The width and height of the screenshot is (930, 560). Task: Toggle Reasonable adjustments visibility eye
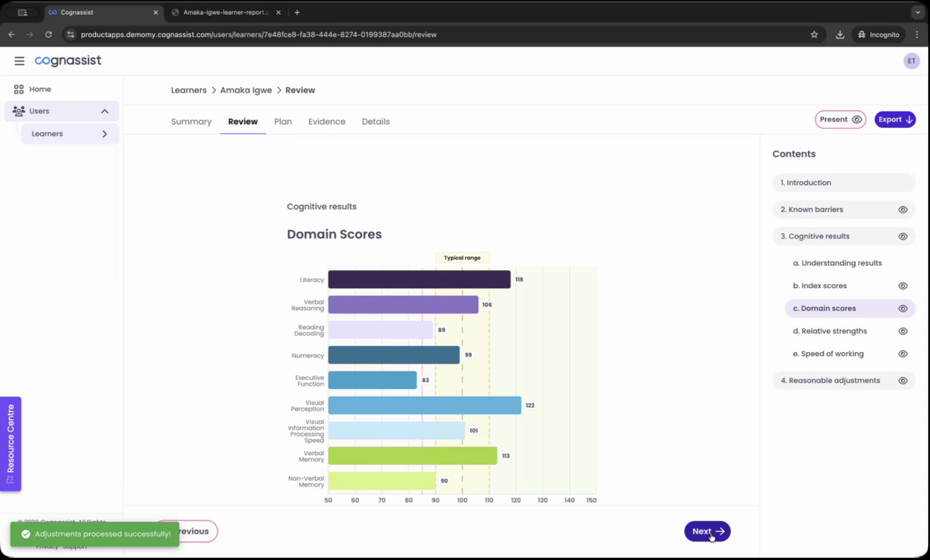point(902,380)
